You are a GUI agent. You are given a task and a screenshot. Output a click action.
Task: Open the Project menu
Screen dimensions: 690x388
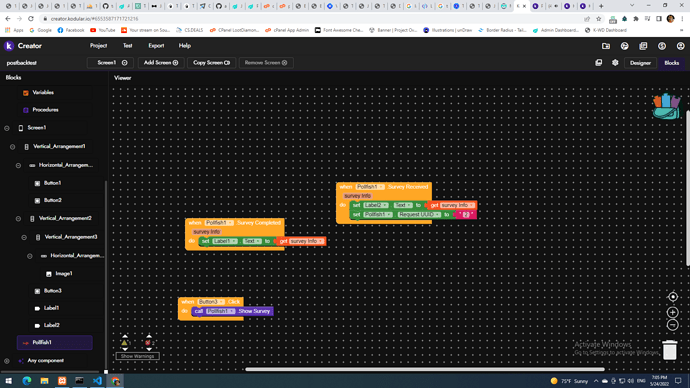pos(98,46)
